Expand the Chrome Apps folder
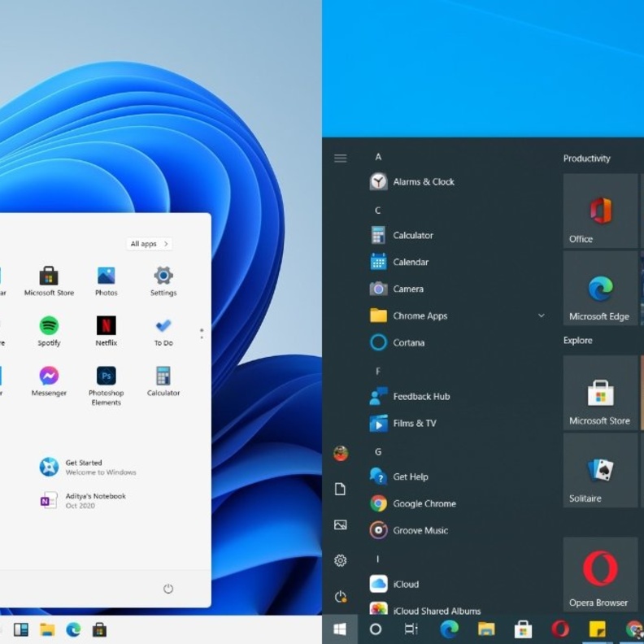This screenshot has height=644, width=644. 541,315
